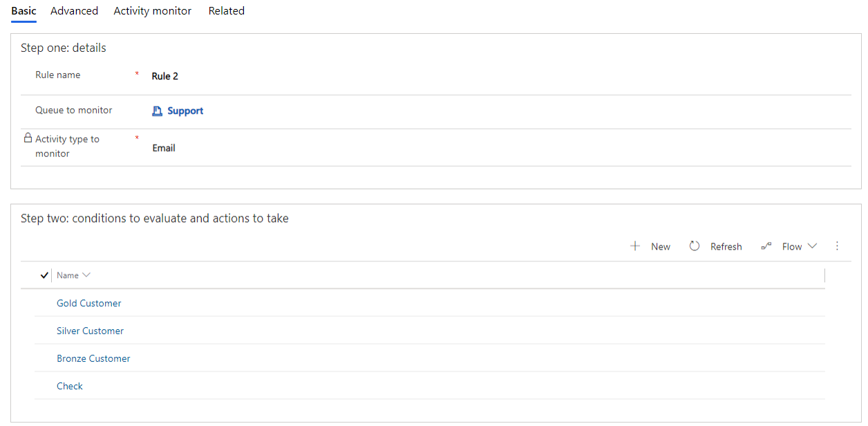Image resolution: width=868 pixels, height=426 pixels.
Task: Click the lock icon beside Activity type
Action: pos(28,138)
